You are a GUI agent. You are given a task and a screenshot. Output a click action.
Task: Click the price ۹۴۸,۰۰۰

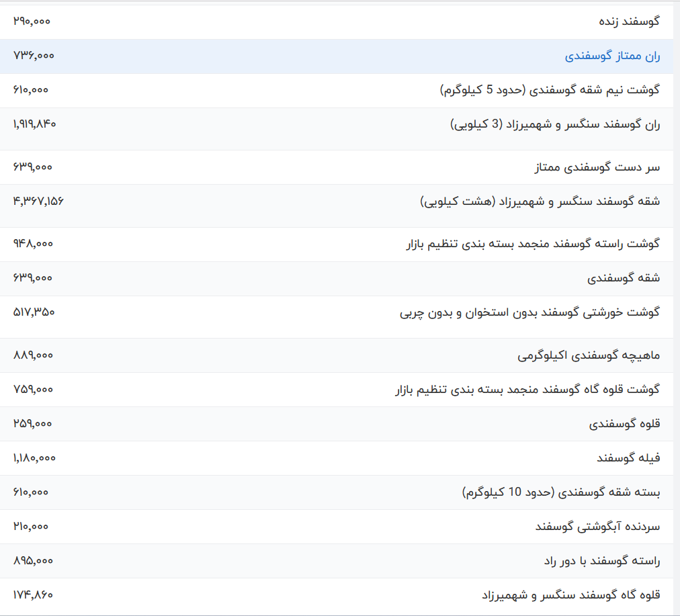click(x=33, y=244)
